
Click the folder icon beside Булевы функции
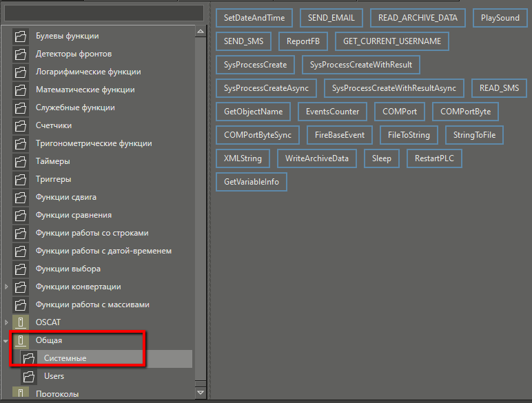click(x=20, y=36)
